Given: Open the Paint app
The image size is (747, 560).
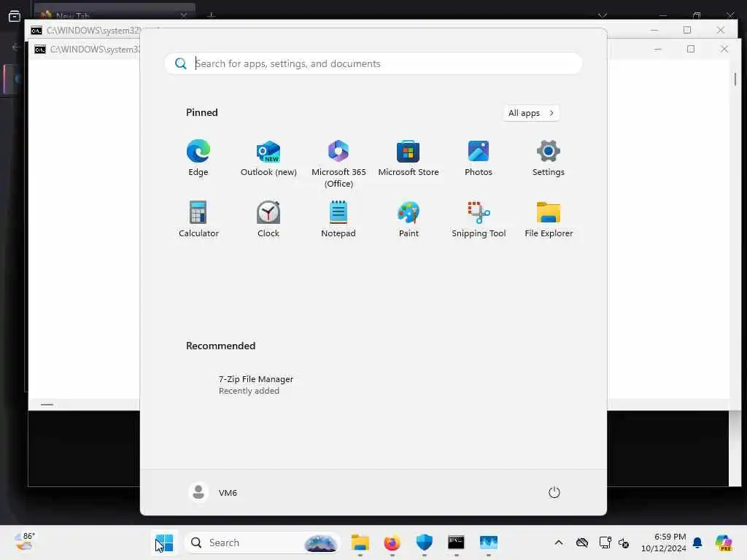Looking at the screenshot, I should pyautogui.click(x=409, y=219).
